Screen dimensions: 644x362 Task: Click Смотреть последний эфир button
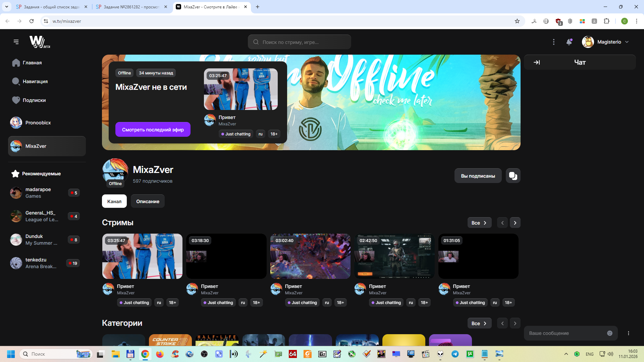[153, 130]
